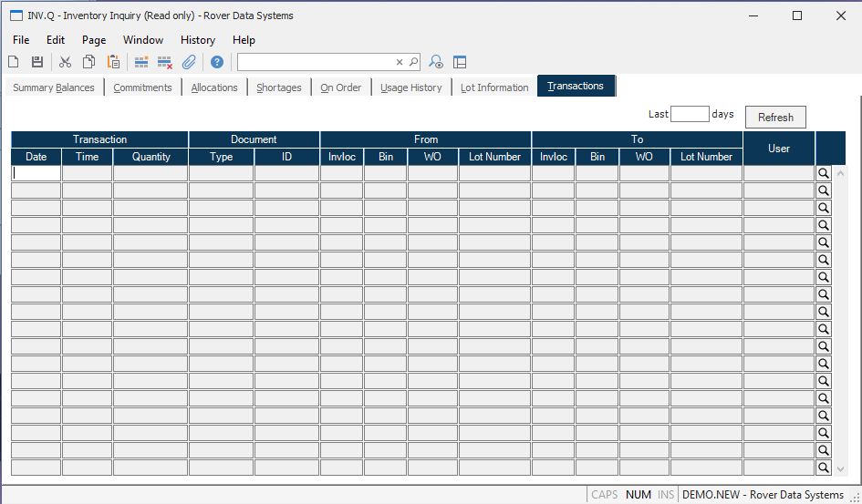The image size is (862, 504).
Task: Open the History menu
Action: click(x=197, y=40)
